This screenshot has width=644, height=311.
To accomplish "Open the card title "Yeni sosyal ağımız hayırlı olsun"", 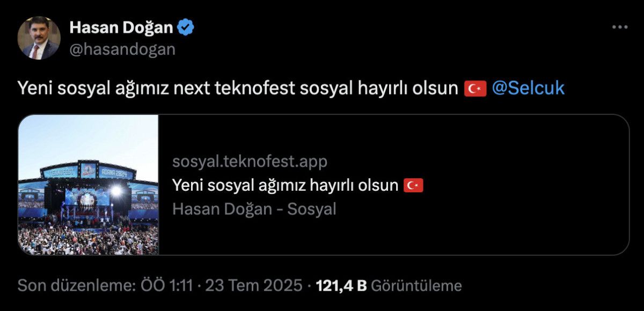I will (286, 186).
